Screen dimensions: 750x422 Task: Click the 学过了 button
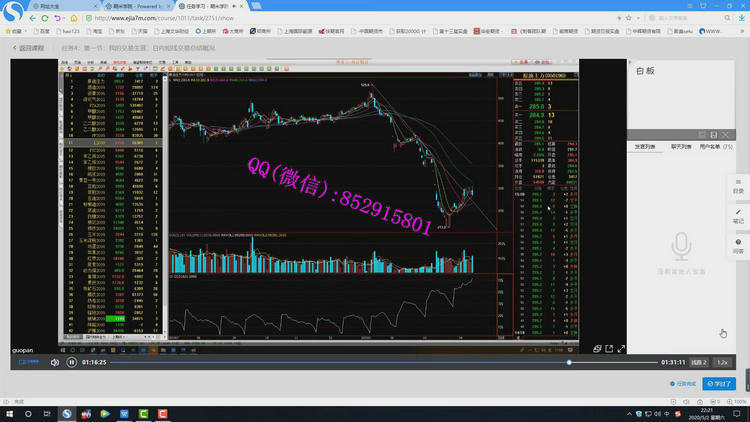click(719, 383)
